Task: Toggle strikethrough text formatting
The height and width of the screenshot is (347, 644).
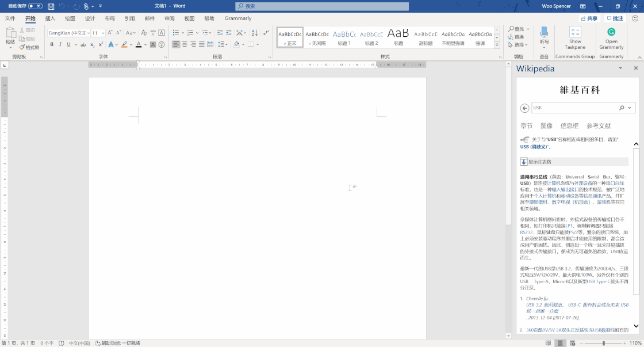Action: coord(83,45)
